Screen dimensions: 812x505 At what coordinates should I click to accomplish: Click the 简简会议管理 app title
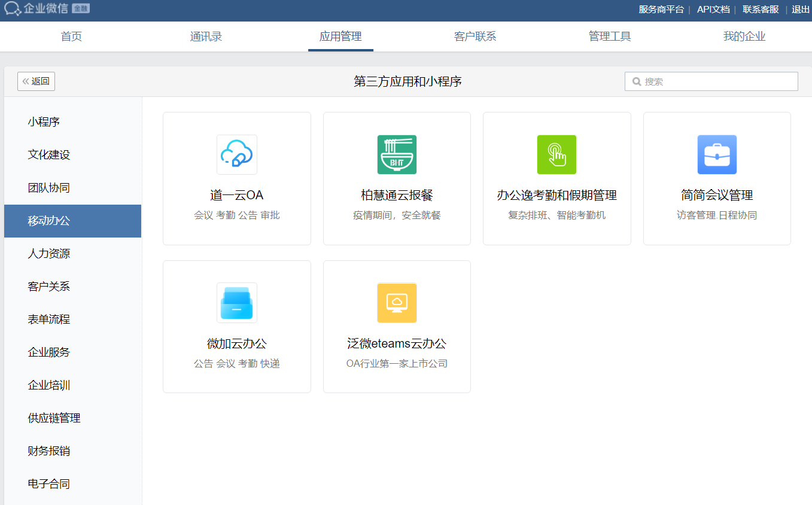pyautogui.click(x=717, y=195)
